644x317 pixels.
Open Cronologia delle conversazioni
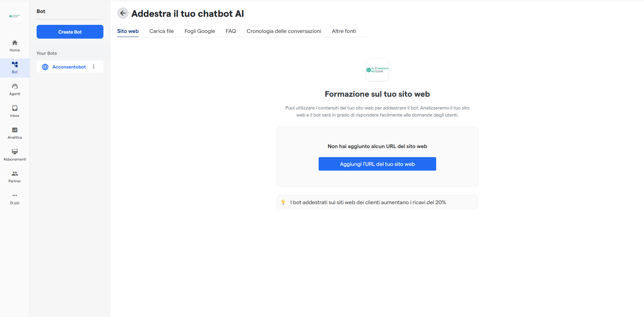(x=284, y=31)
